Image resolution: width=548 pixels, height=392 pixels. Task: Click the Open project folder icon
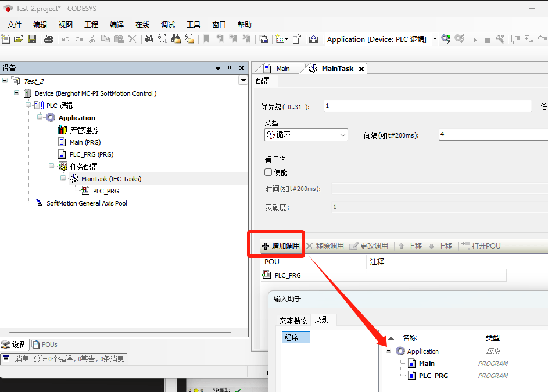pyautogui.click(x=19, y=39)
